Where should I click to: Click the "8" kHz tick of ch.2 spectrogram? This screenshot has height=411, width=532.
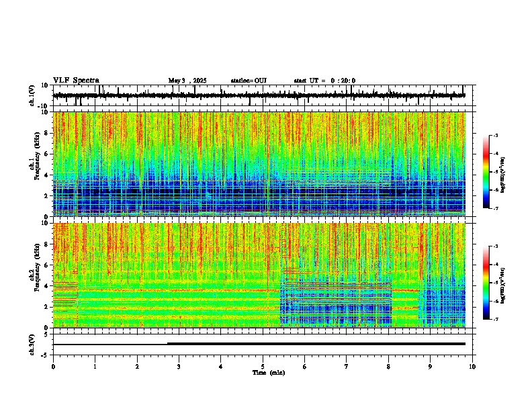(46, 244)
